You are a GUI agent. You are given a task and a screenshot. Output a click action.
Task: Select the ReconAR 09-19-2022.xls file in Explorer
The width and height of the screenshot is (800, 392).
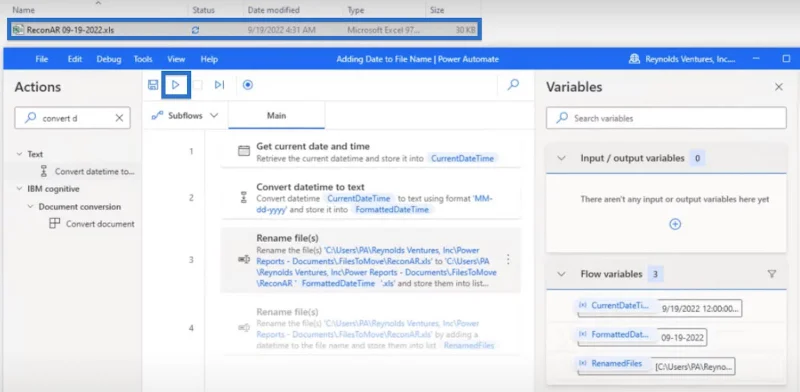point(244,30)
